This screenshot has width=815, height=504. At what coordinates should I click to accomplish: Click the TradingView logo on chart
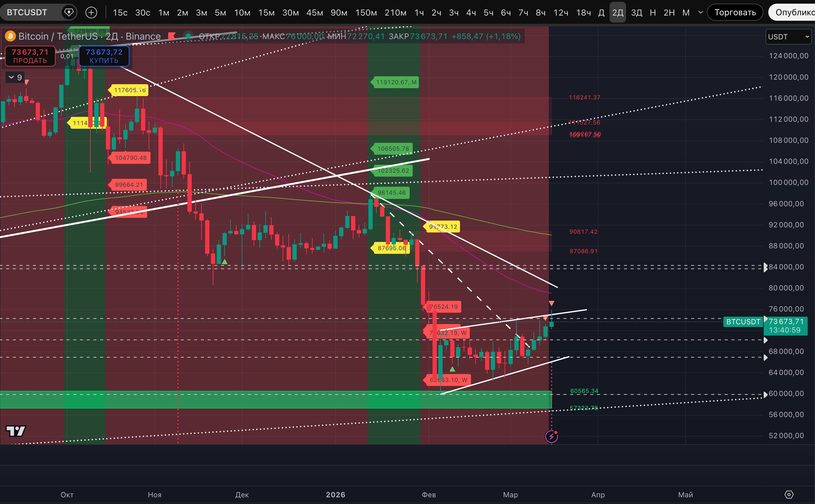(x=16, y=431)
